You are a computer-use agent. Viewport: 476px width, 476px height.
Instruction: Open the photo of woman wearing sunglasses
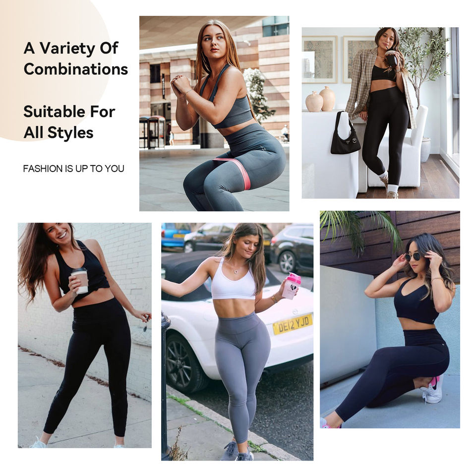390,319
